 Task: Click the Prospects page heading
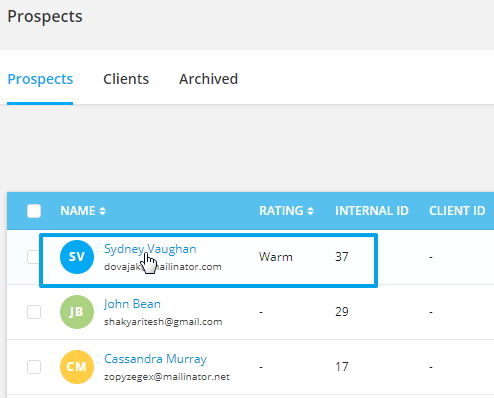click(45, 16)
